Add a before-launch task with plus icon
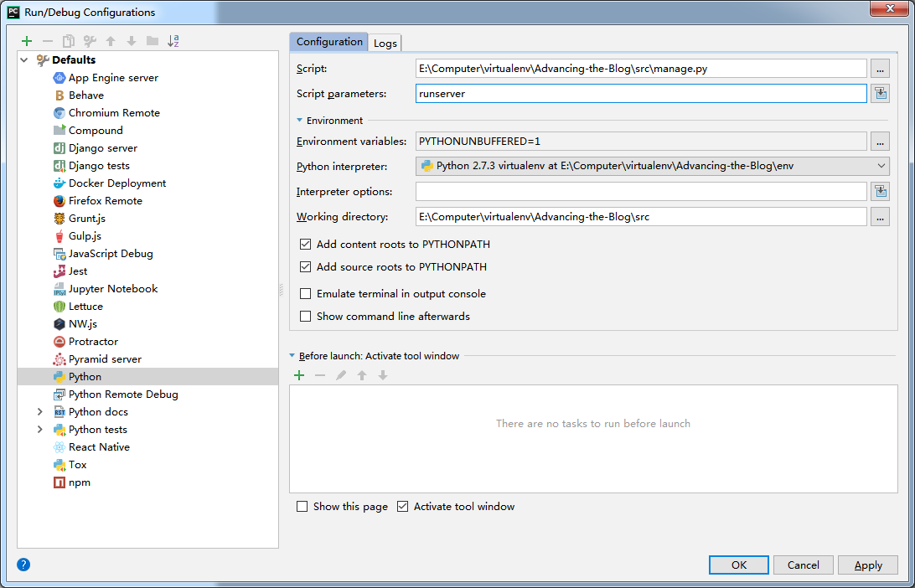 click(x=299, y=375)
